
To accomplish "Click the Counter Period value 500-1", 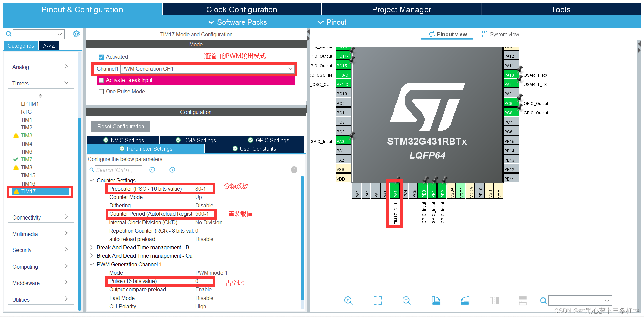I will point(202,214).
